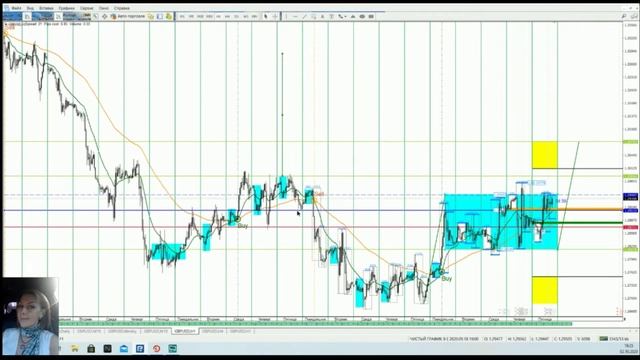Open the red circular app on taskbar
640x360 pixels.
point(156,349)
